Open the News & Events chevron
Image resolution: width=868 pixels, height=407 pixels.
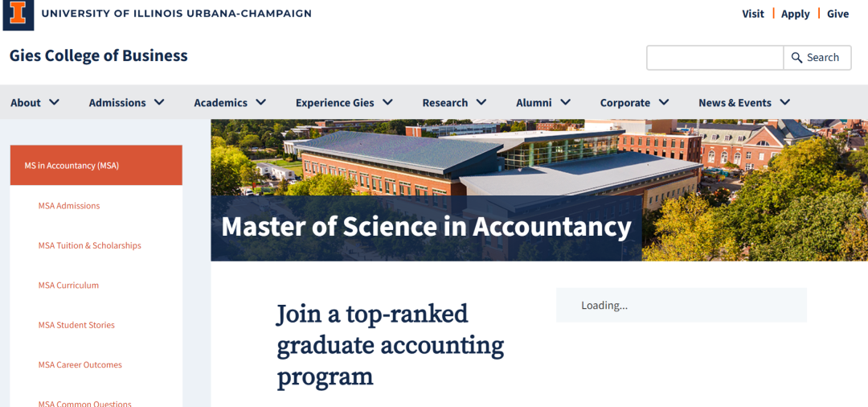[785, 102]
